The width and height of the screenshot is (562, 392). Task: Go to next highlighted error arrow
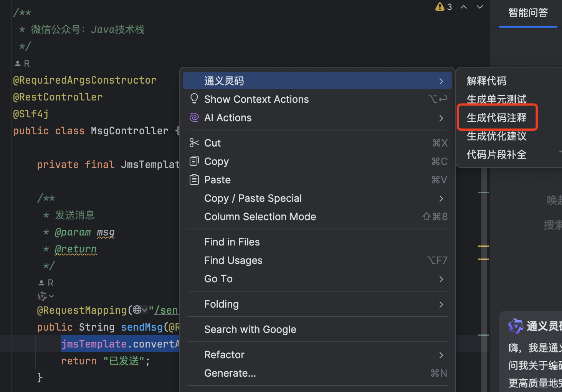point(480,7)
